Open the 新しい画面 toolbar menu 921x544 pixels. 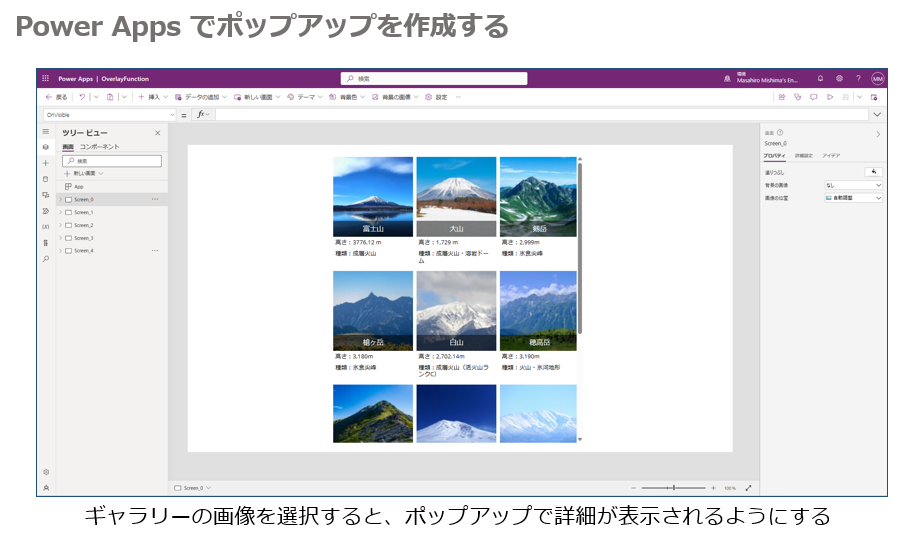coord(257,97)
